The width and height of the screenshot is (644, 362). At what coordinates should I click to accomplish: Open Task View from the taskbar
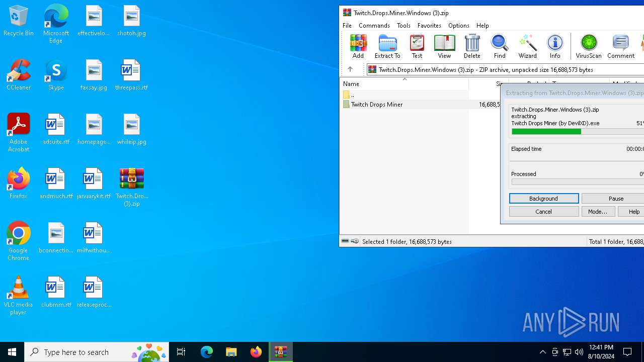(x=181, y=352)
